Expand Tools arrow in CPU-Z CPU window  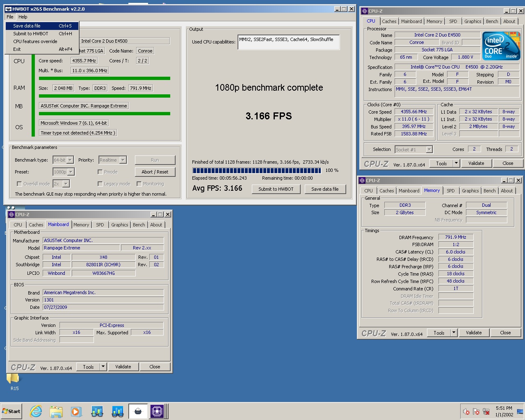[456, 163]
